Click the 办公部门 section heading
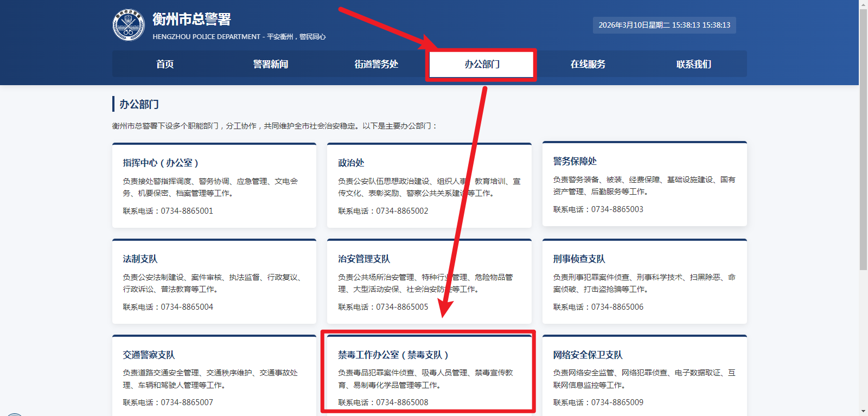 [x=139, y=104]
